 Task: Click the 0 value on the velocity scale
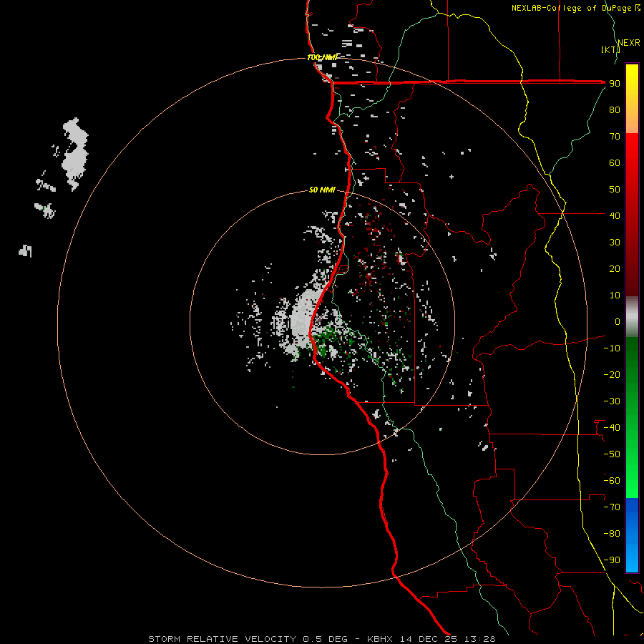(x=618, y=322)
